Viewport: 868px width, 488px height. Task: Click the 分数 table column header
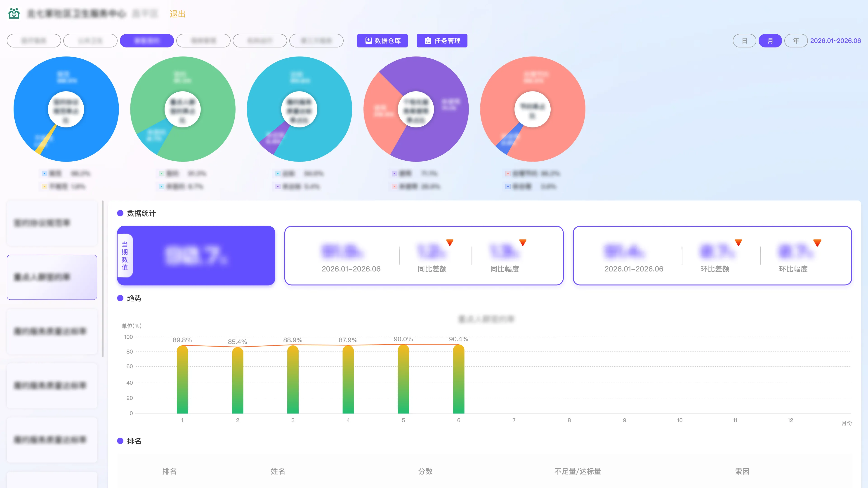(x=425, y=471)
